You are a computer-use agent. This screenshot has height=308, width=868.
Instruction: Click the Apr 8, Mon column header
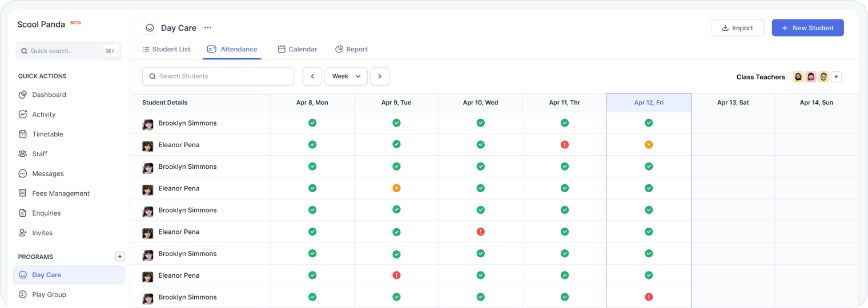click(x=312, y=103)
